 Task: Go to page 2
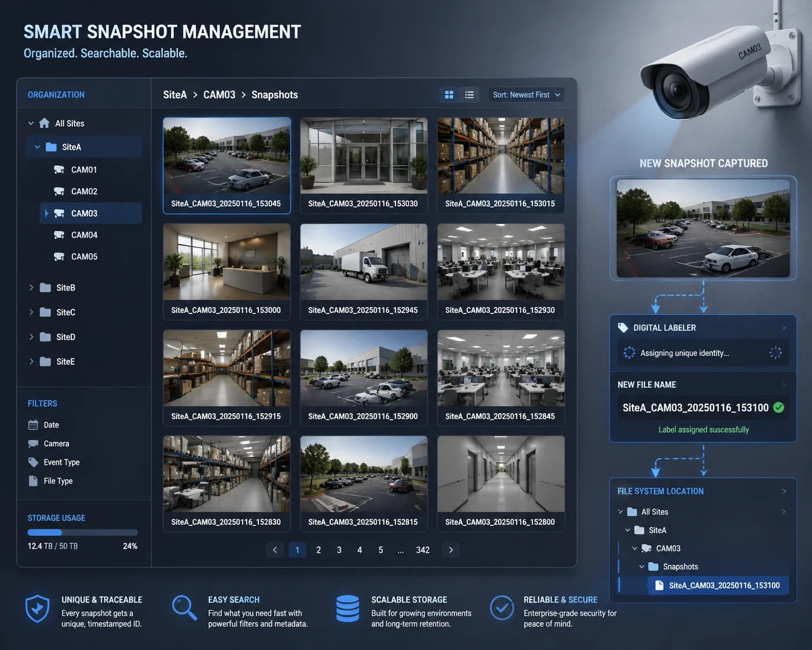click(x=319, y=550)
